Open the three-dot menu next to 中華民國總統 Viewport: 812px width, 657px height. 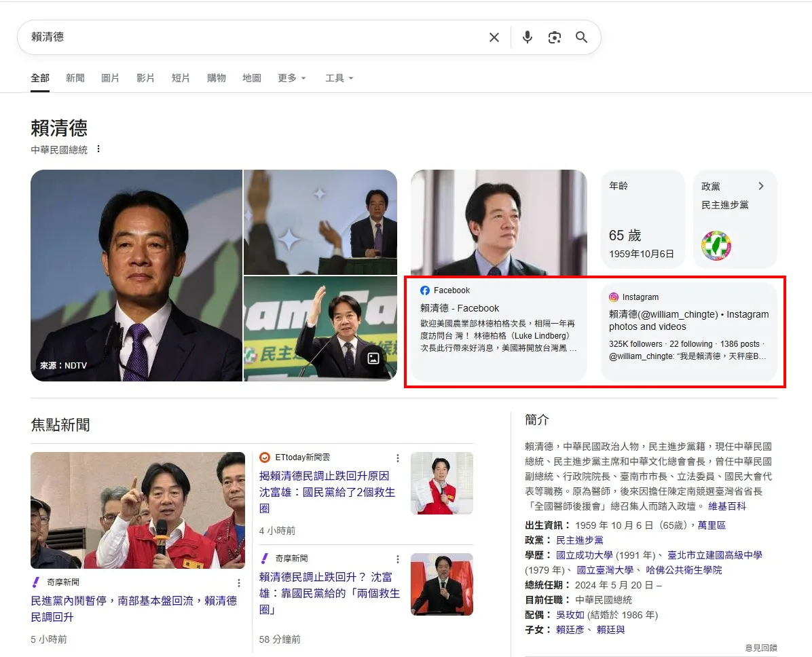click(99, 149)
